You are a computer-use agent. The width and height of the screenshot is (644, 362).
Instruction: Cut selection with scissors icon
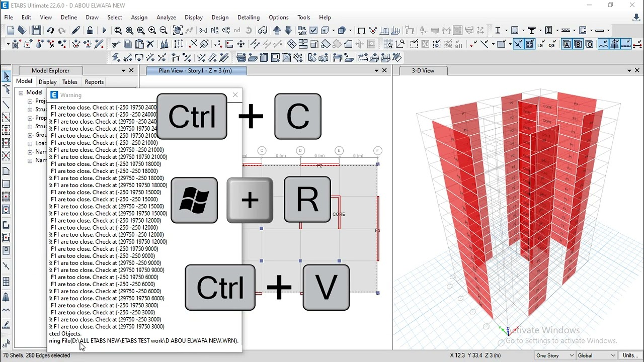(116, 44)
